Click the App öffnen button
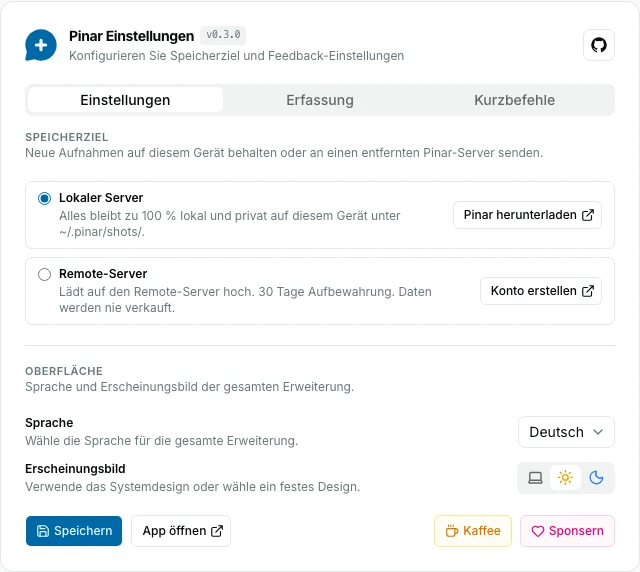Screen dimensions: 640x572 click(181, 531)
